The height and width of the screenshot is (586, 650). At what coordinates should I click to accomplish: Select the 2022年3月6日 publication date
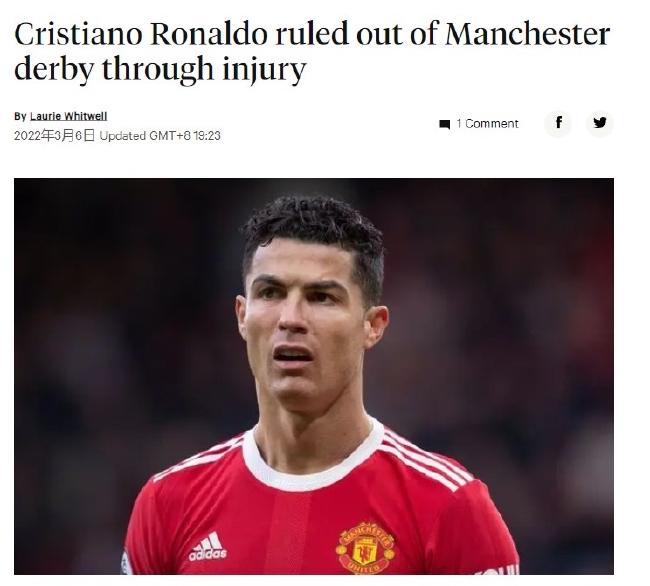click(x=54, y=136)
